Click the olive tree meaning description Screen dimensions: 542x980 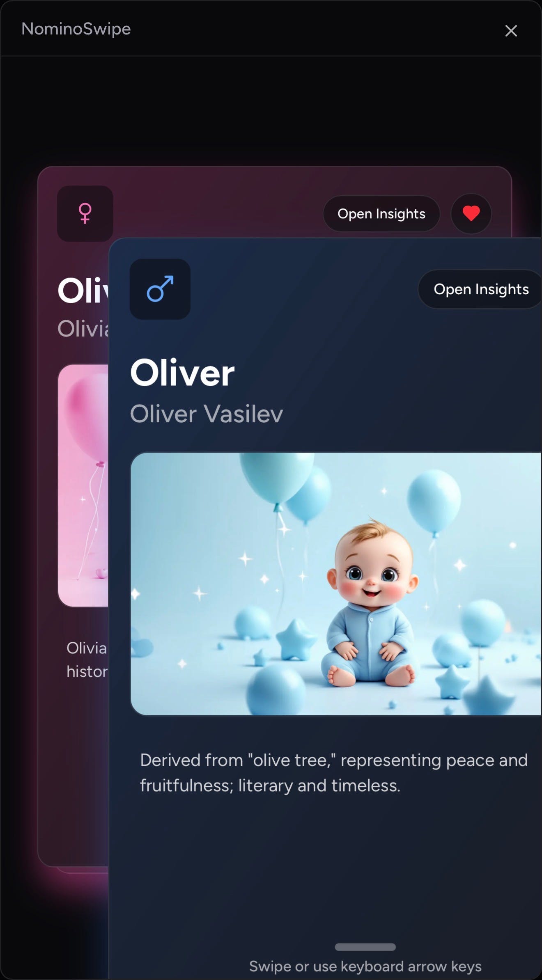[x=334, y=772]
